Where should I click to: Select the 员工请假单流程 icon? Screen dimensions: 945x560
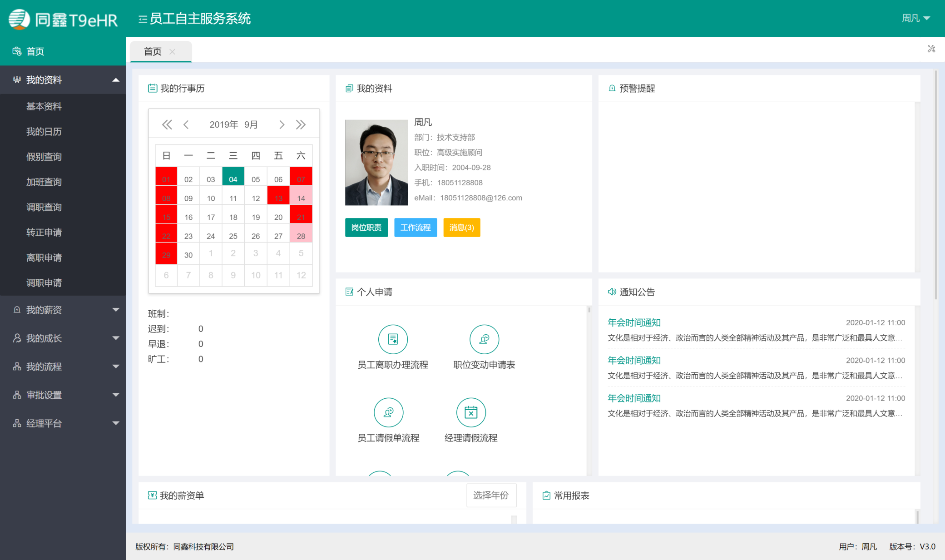388,412
